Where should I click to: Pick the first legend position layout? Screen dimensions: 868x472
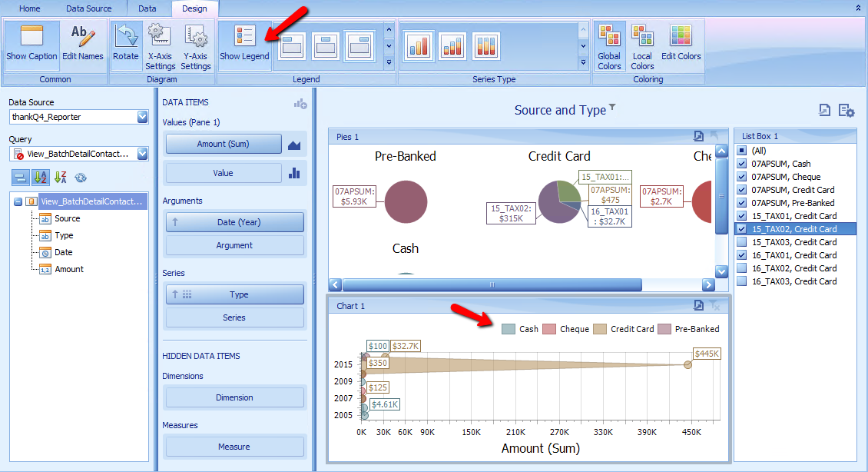tap(292, 46)
